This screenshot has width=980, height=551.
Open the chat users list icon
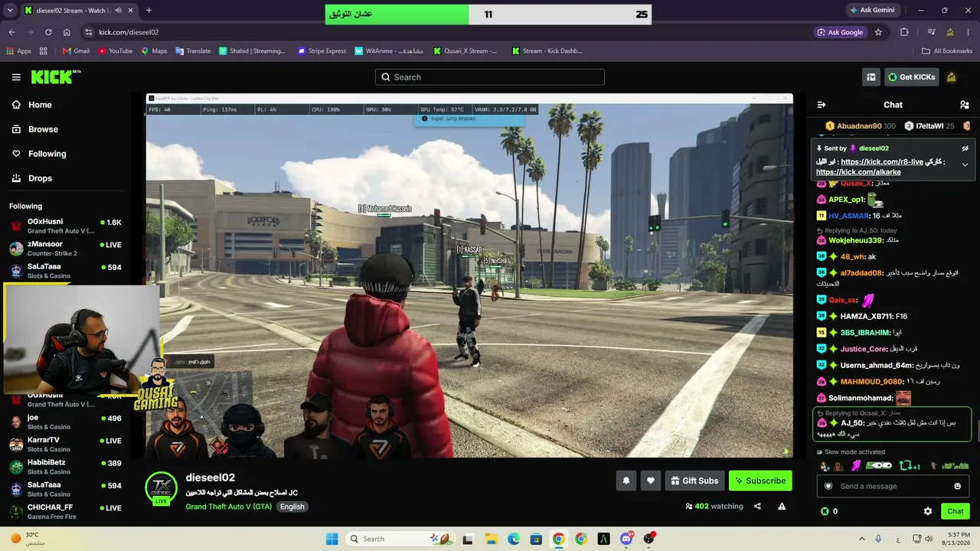coord(965,105)
